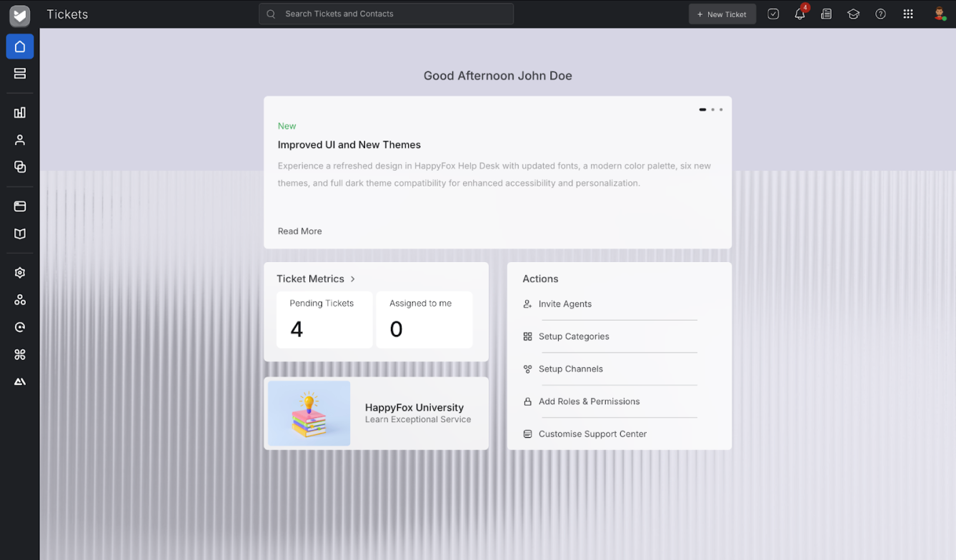Open the knowledge base book icon in sidebar

[20, 234]
